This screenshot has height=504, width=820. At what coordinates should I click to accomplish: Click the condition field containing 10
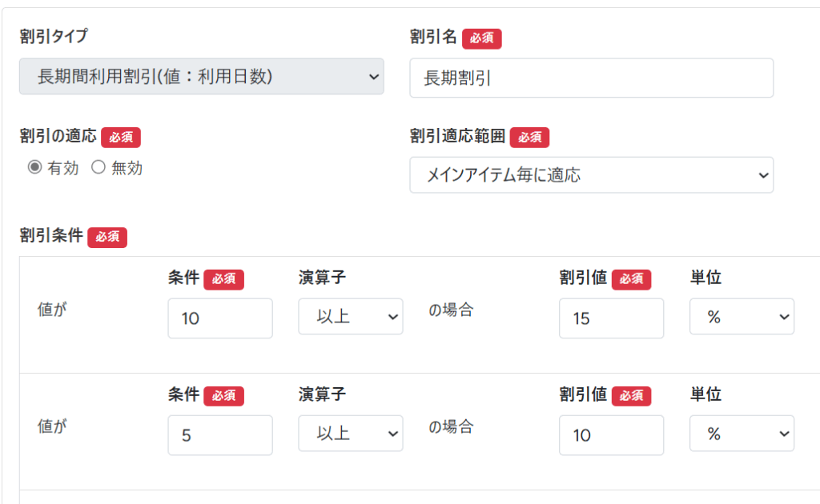click(220, 318)
